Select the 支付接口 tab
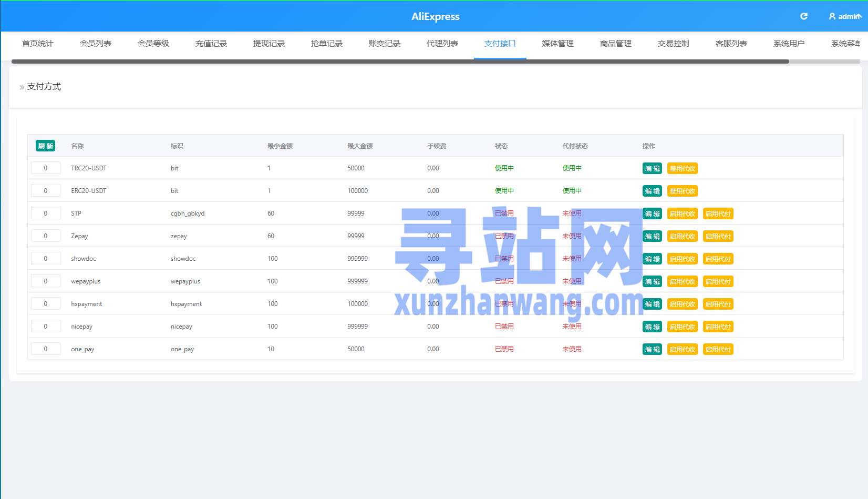Image resolution: width=868 pixels, height=499 pixels. point(500,44)
